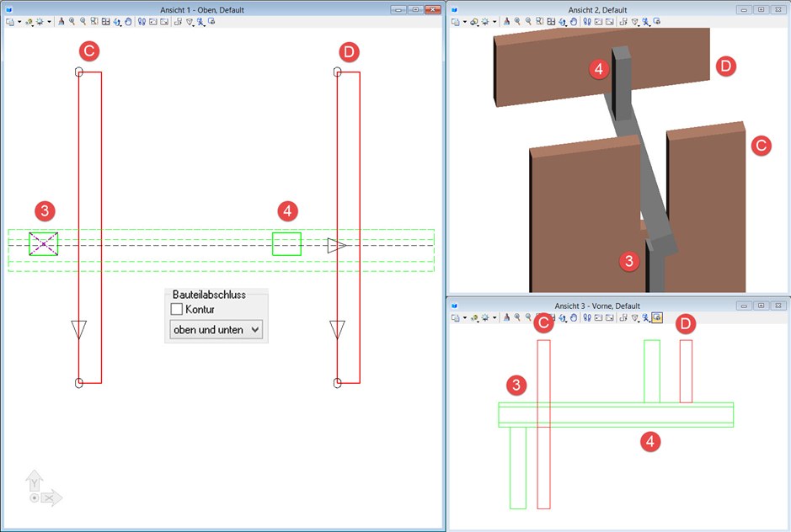Screen dimensions: 791x532
Task: Click 'Ansicht 2, Default' title bar
Action: click(x=597, y=9)
